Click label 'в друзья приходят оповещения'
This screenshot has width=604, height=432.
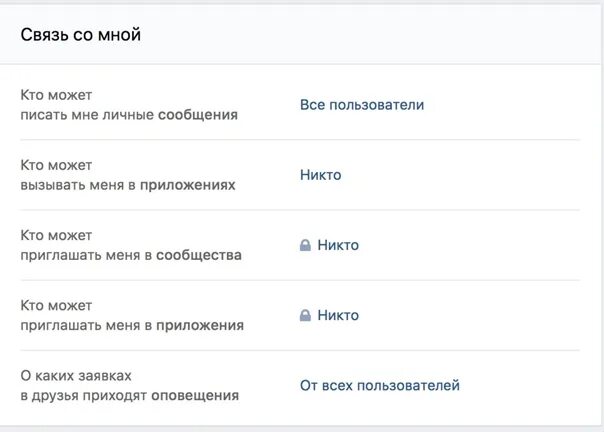point(130,395)
